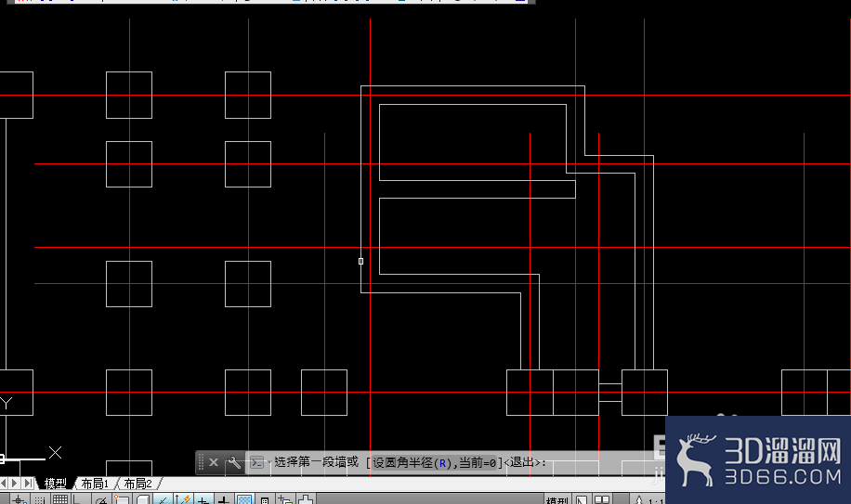Viewport: 851px width, 504px height.
Task: Toggle Object Snap status icon
Action: pos(122,499)
